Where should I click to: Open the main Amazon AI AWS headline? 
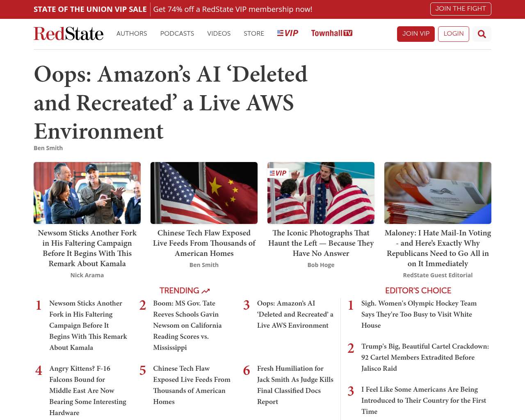point(171,103)
